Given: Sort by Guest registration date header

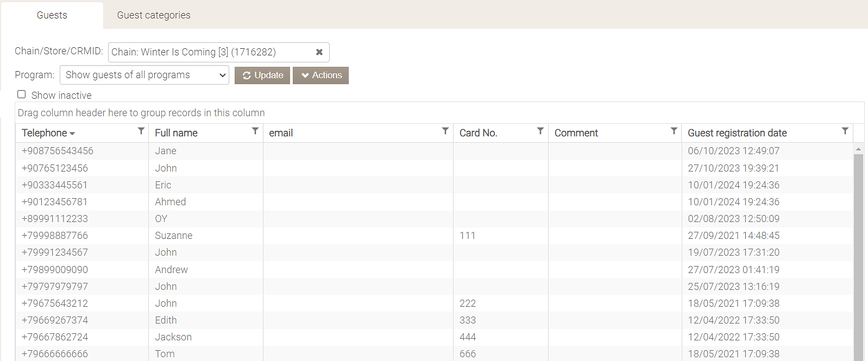Looking at the screenshot, I should point(737,133).
